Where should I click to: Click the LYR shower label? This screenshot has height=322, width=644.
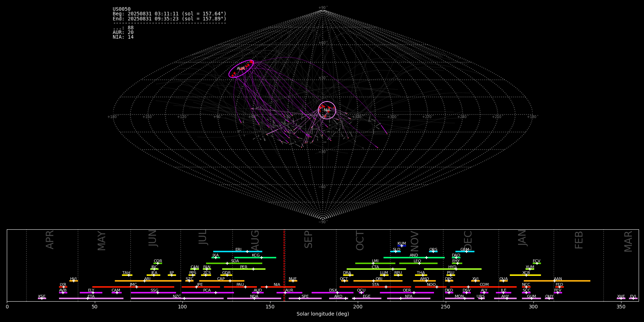point(63,285)
